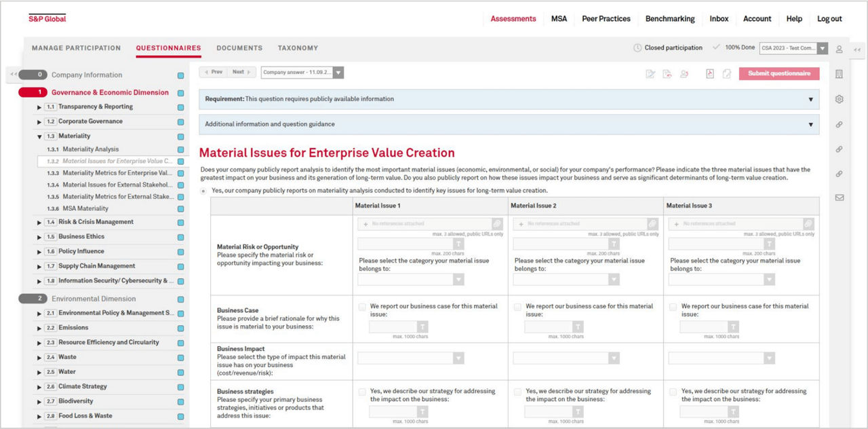Open the Company answer version dropdown
Viewport: 868px width, 429px height.
coord(338,72)
